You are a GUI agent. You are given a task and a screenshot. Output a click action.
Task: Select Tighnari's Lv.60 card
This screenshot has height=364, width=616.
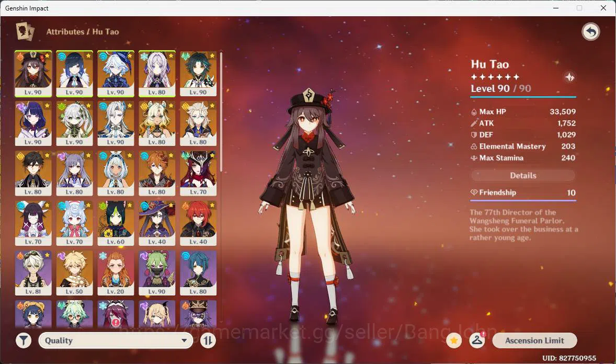[116, 223]
